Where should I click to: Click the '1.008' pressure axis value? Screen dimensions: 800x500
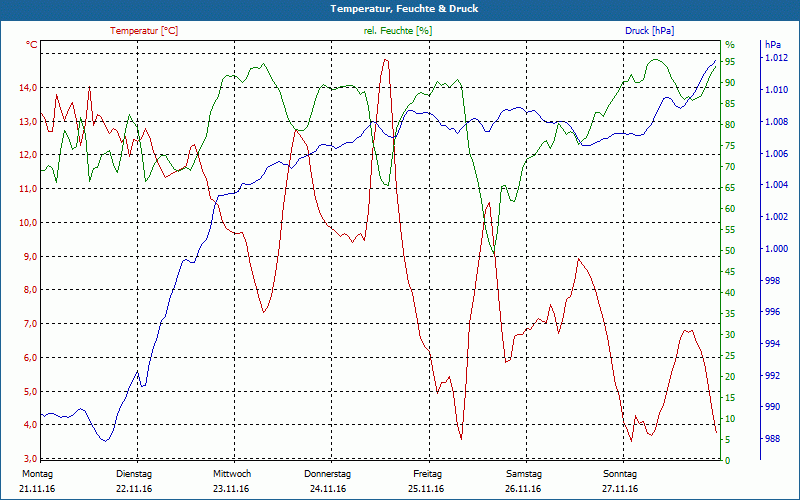pyautogui.click(x=776, y=121)
